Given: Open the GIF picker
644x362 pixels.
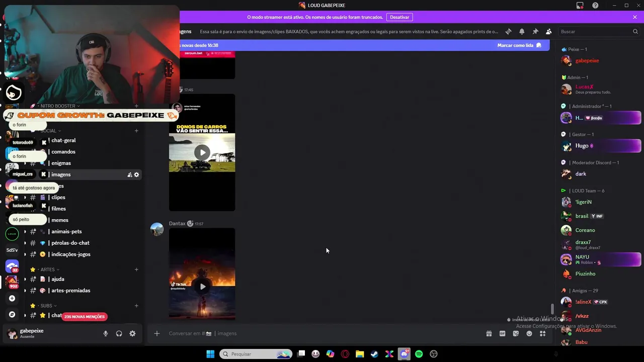Looking at the screenshot, I should (502, 333).
